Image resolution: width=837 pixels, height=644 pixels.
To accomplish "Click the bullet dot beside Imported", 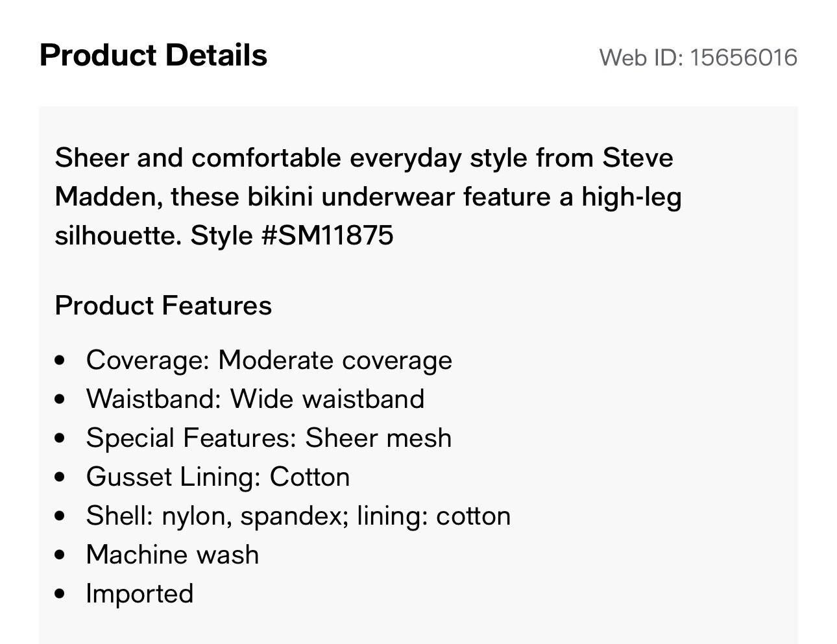I will coord(60,594).
